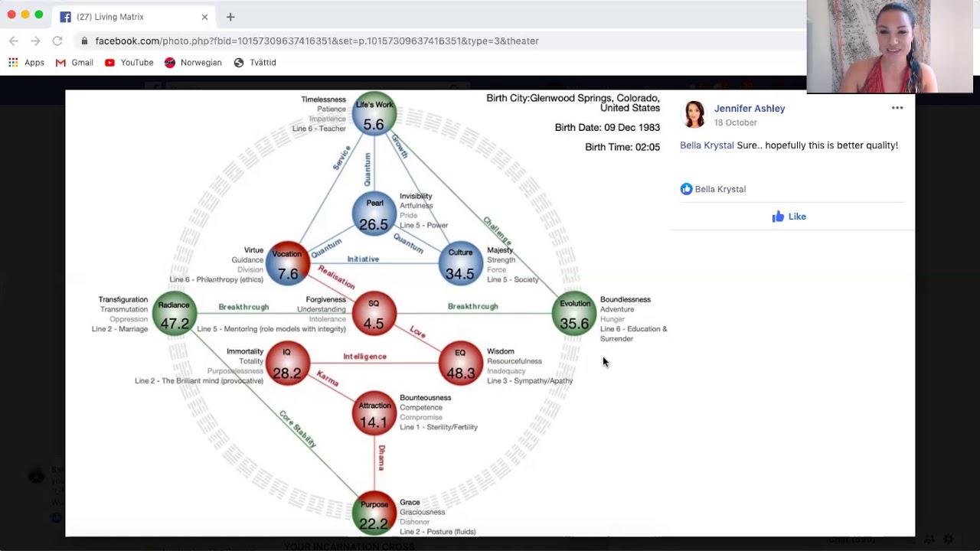Select the IQ 28.2 sphere
The image size is (980, 551).
point(287,364)
